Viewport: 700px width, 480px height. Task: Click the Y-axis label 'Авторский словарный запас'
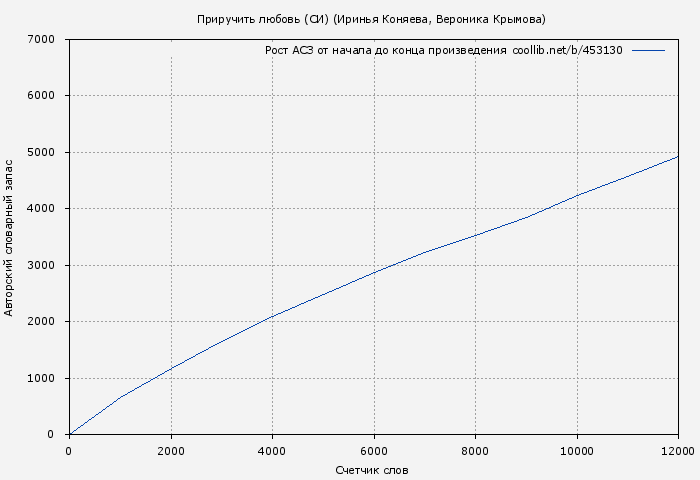[x=10, y=237]
